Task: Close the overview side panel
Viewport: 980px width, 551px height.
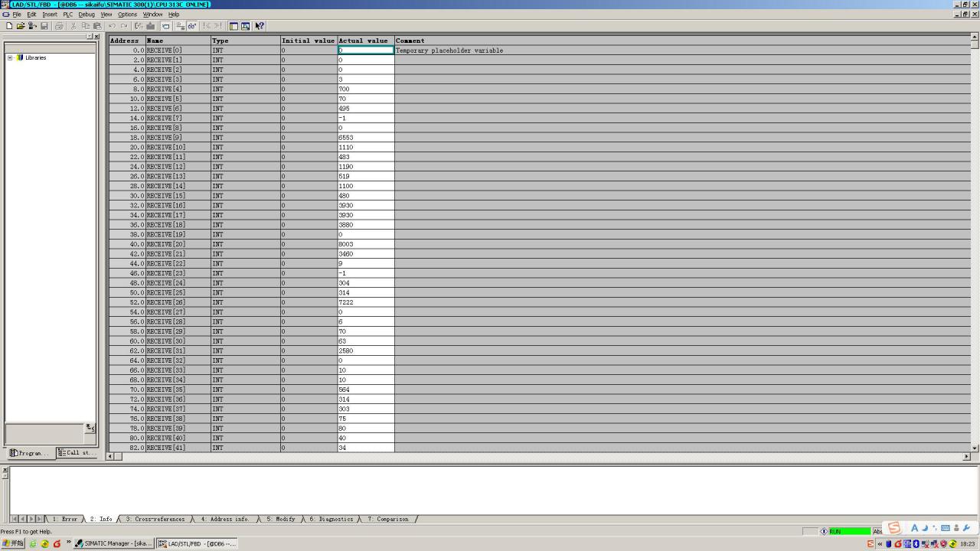Action: (x=96, y=36)
